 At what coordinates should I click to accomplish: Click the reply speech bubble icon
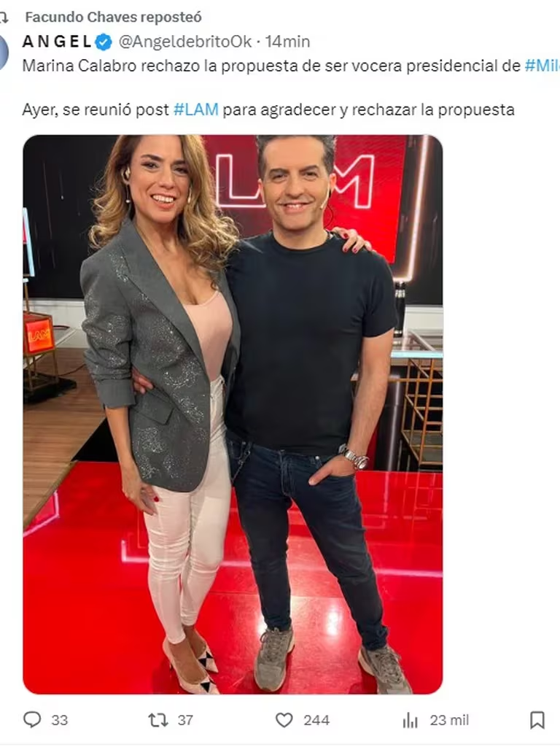32,720
